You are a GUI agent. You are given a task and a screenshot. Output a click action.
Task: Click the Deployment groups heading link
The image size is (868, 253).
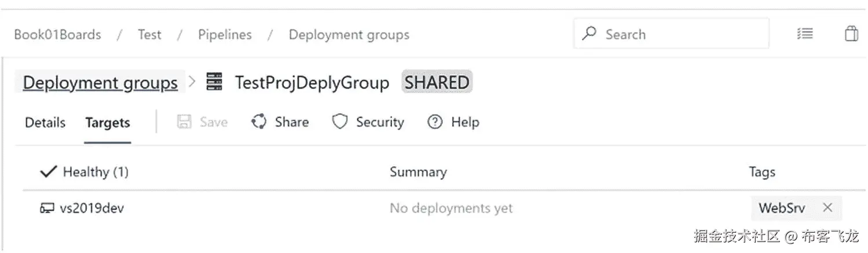coord(100,83)
